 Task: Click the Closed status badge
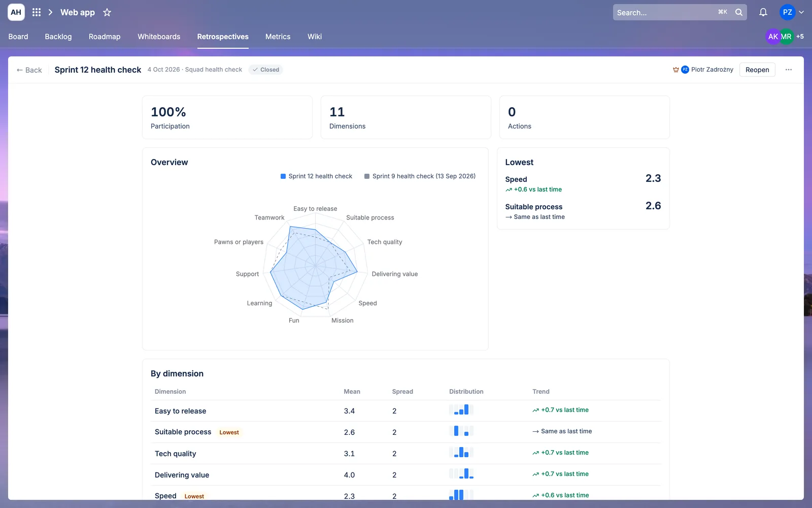pos(266,70)
